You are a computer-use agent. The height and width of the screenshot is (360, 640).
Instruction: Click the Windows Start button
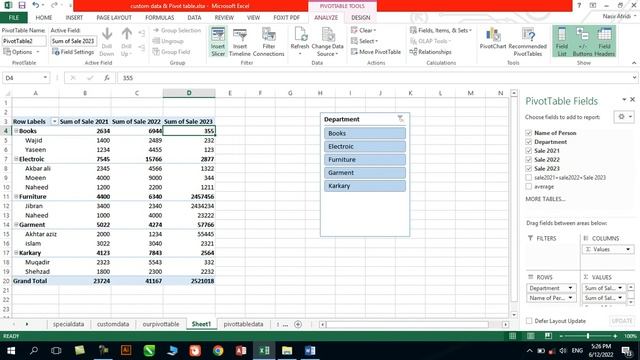click(11, 351)
